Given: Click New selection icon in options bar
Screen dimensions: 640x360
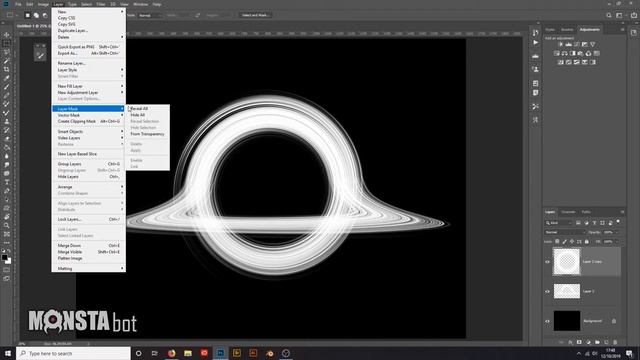Looking at the screenshot, I should coord(27,16).
